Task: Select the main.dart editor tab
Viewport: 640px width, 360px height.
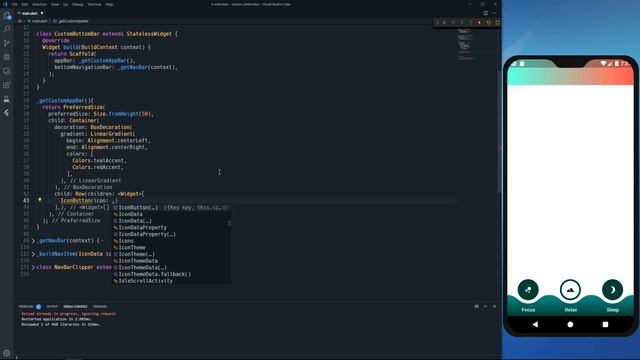Action: click(30, 13)
